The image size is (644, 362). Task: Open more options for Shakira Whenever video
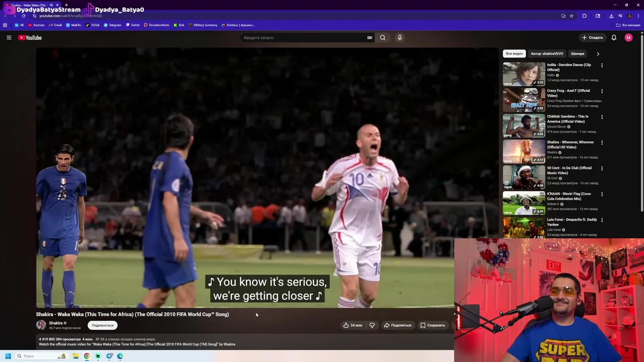pos(602,142)
